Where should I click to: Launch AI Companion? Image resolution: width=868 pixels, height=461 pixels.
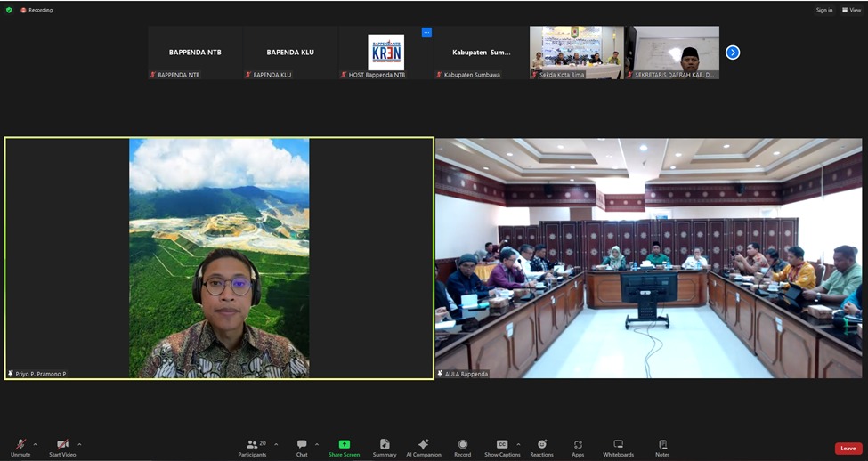click(423, 447)
